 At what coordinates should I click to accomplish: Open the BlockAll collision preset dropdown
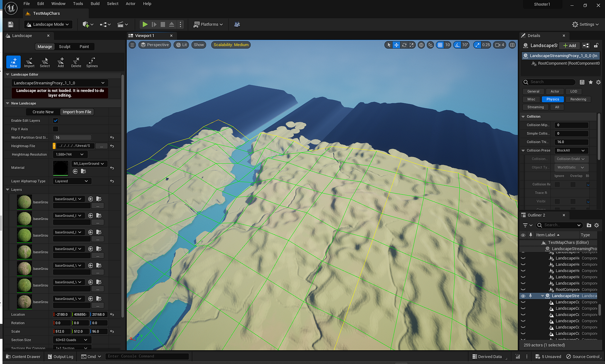[571, 150]
